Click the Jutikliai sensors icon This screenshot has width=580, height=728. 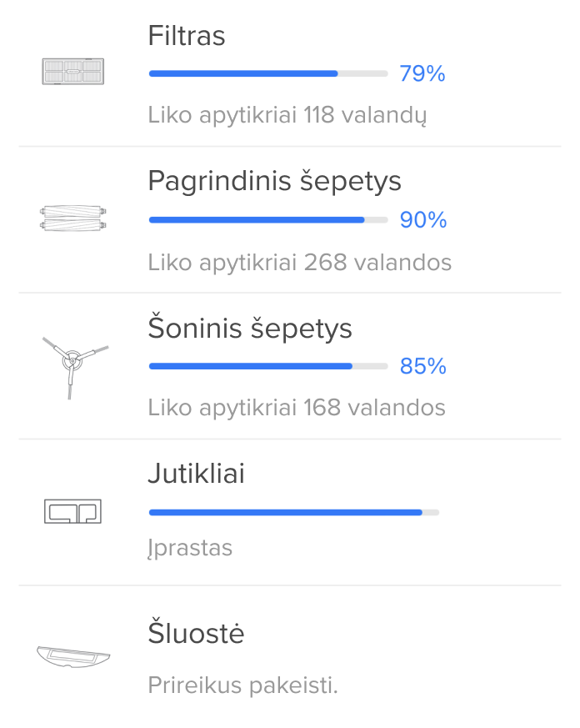72,511
